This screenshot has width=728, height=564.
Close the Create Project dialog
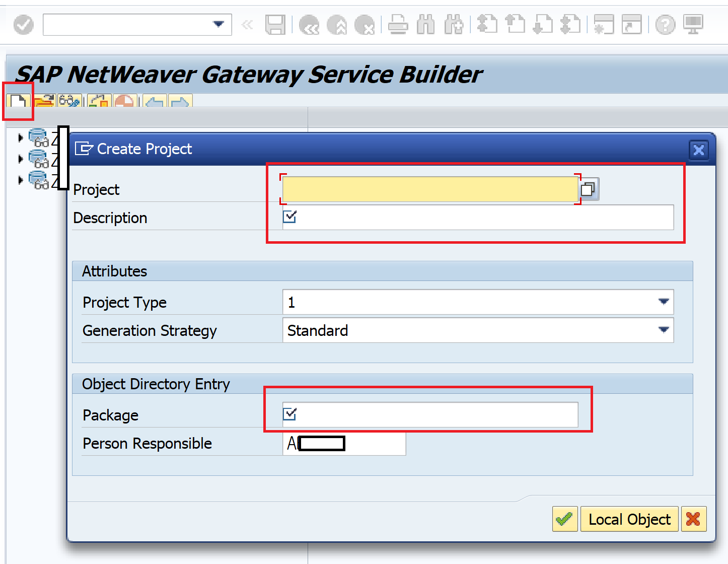coord(699,150)
